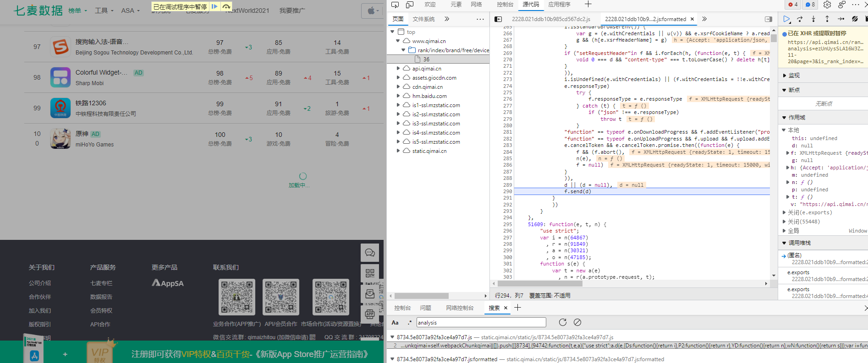868x363 pixels.
Task: Click the single Step debugger button
Action: (841, 19)
